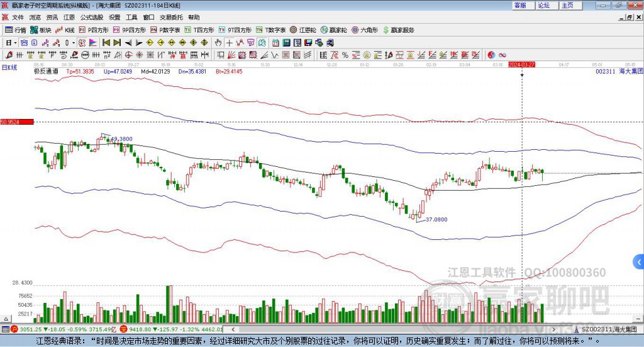Launch the 江恩轮 Gann wheel

click(303, 30)
